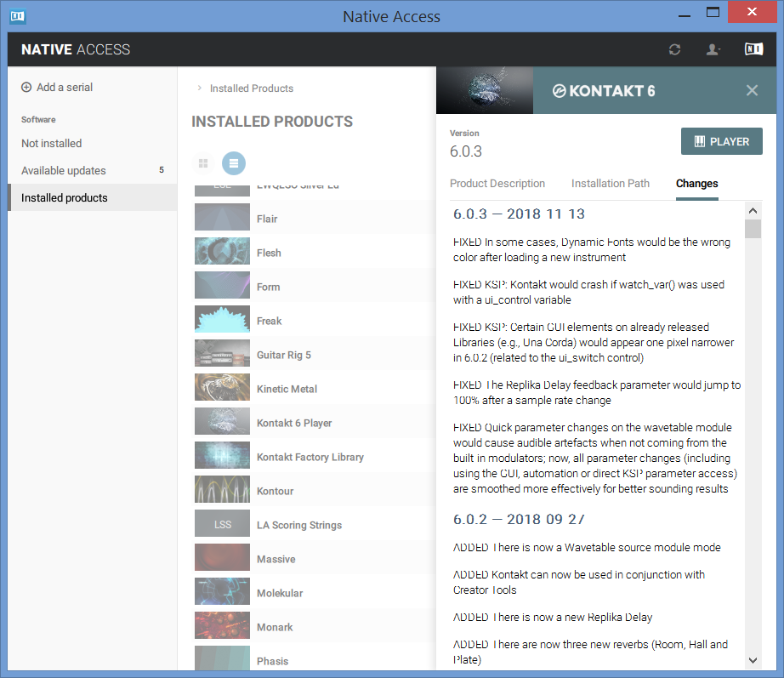Click the Kontour product thumbnail
Viewport: 784px width, 678px height.
(x=222, y=489)
